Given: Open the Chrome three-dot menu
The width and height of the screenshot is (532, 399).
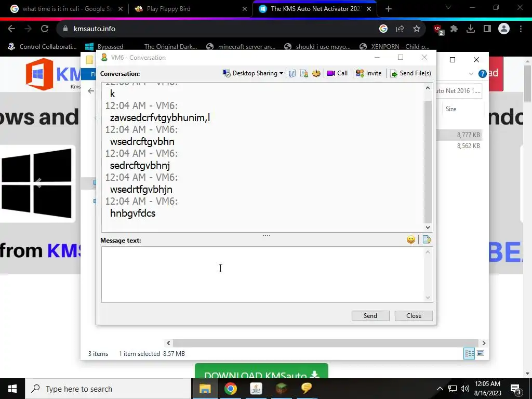Looking at the screenshot, I should pyautogui.click(x=521, y=29).
